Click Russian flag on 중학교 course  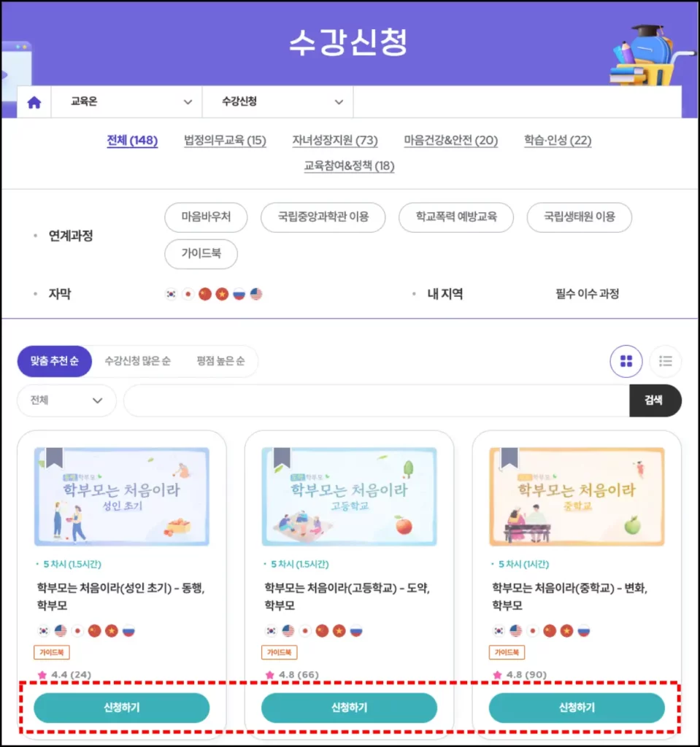point(584,631)
